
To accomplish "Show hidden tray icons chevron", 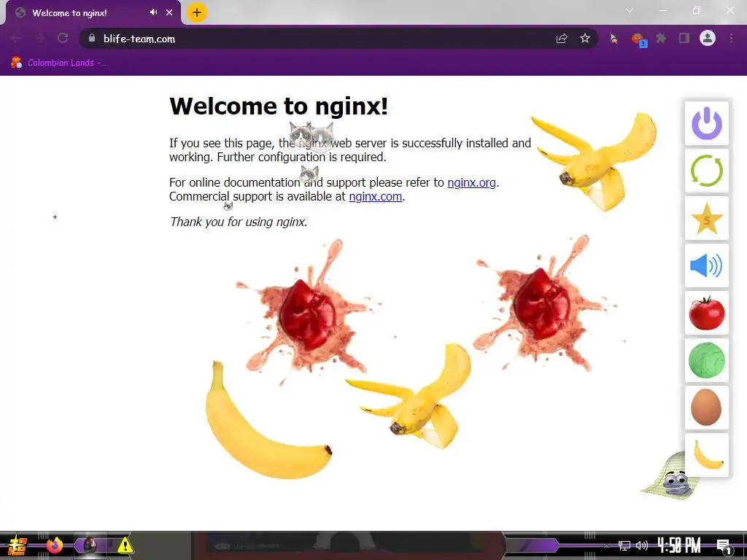I will [x=606, y=545].
